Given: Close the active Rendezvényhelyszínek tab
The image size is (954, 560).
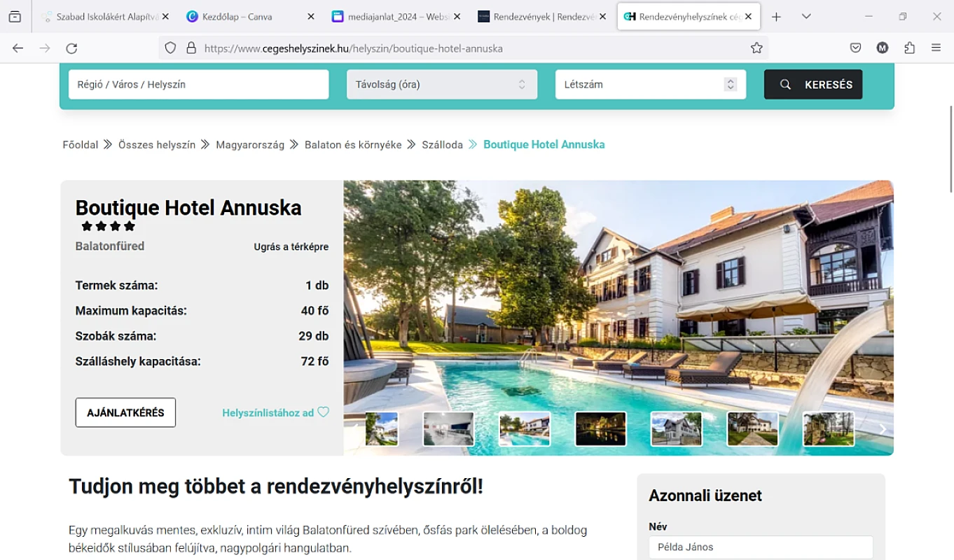Looking at the screenshot, I should (x=748, y=17).
